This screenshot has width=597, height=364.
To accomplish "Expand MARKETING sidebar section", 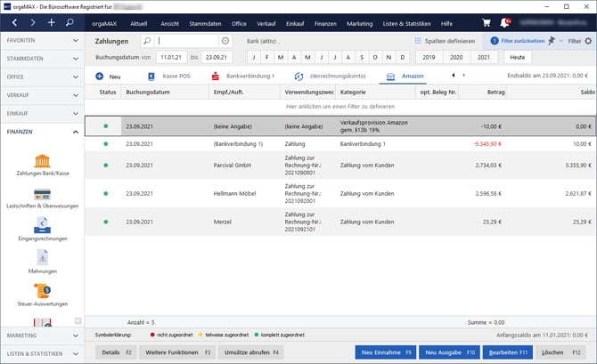I will (x=42, y=336).
